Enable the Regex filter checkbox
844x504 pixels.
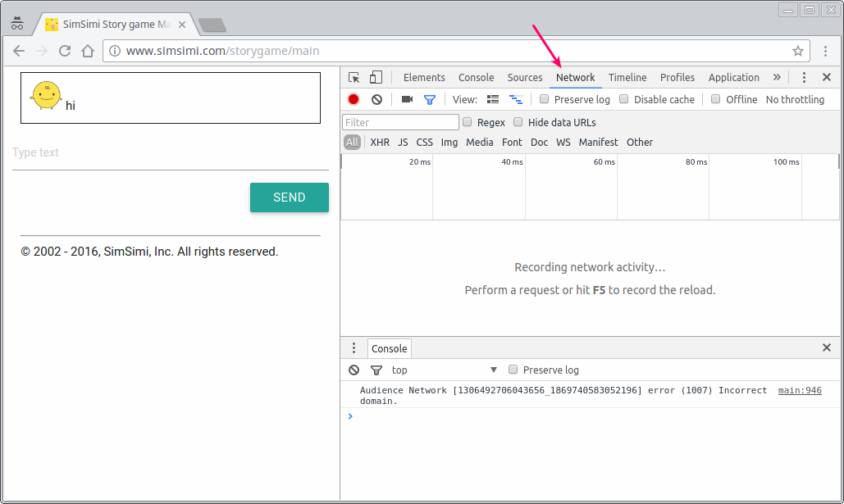[x=468, y=122]
